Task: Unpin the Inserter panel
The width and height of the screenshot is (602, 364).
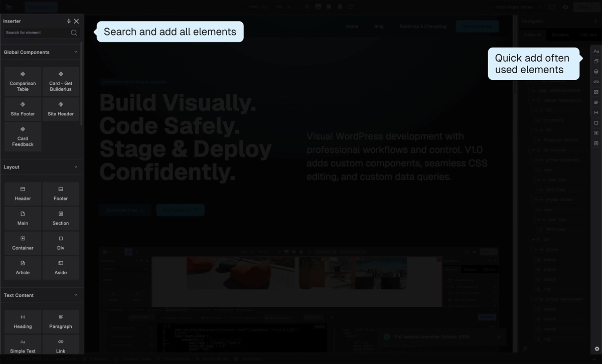Action: click(68, 21)
